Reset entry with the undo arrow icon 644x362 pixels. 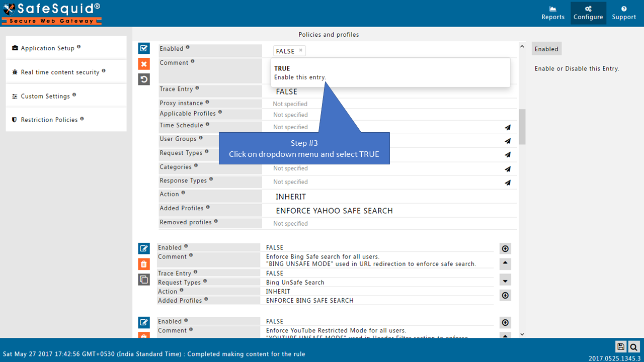(144, 79)
